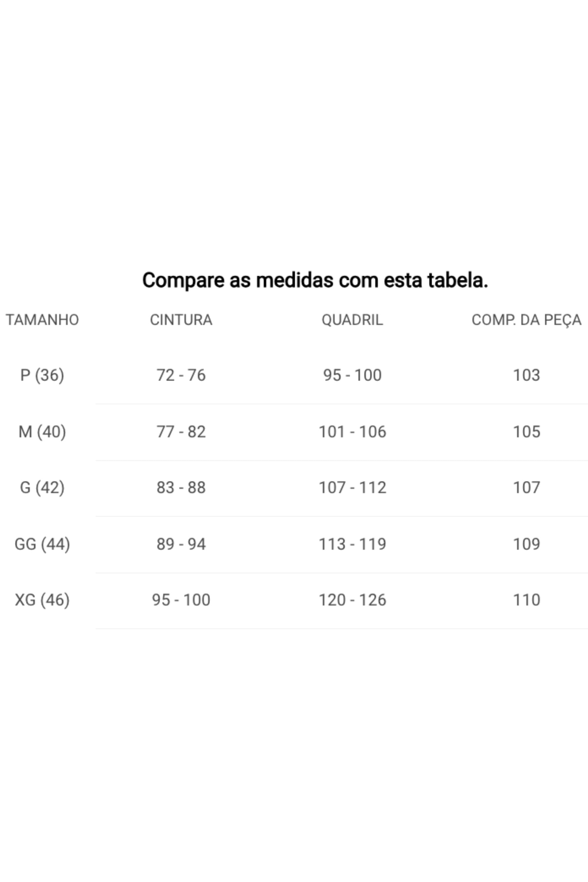Click the GG (44) size row label
This screenshot has width=588, height=882.
[42, 544]
